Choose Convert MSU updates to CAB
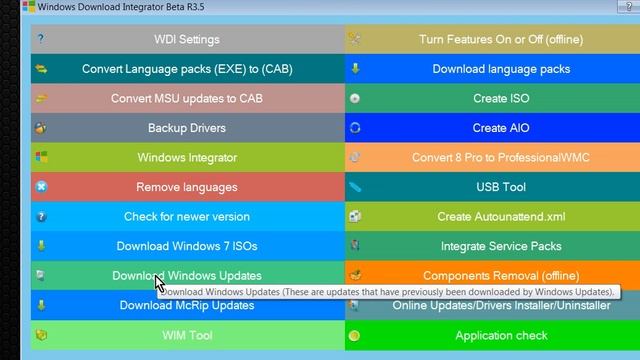Screen dimensions: 640x360 coord(188,98)
